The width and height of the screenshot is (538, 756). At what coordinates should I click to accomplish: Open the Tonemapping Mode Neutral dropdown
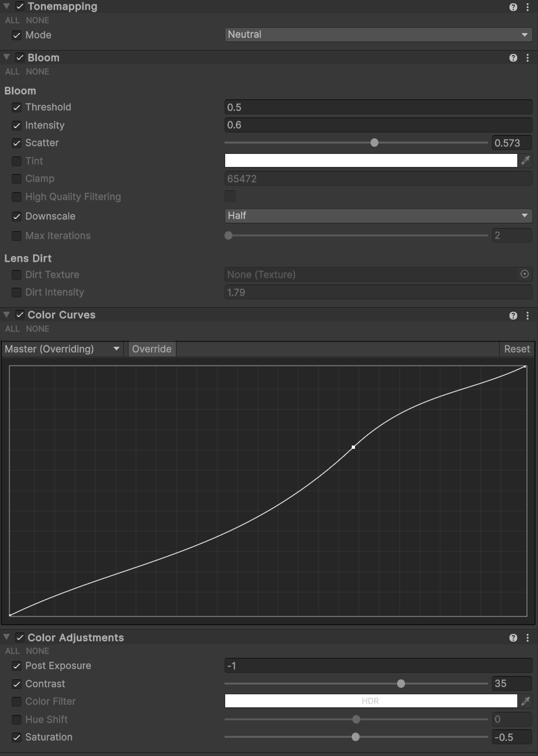tap(378, 34)
